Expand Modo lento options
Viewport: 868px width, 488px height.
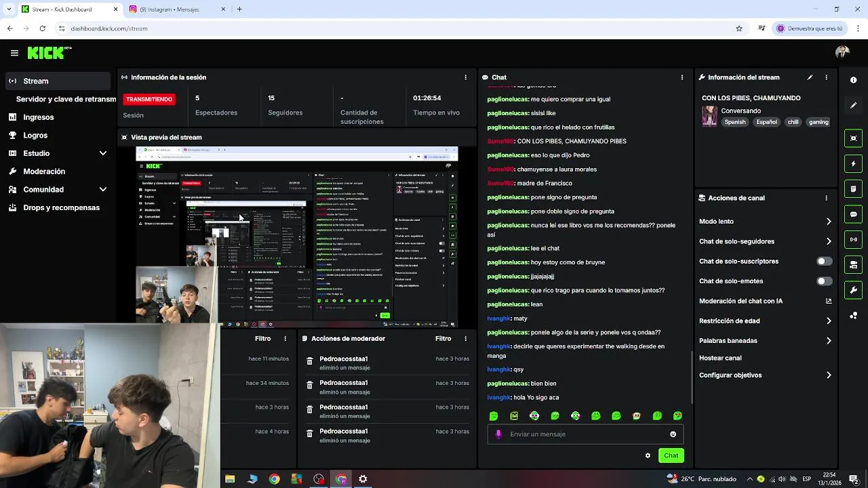829,222
